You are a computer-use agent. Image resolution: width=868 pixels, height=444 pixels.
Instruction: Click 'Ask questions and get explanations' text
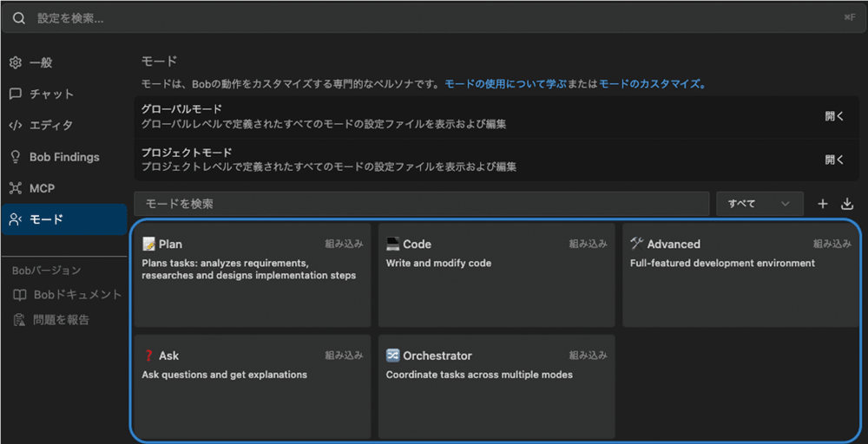(224, 375)
